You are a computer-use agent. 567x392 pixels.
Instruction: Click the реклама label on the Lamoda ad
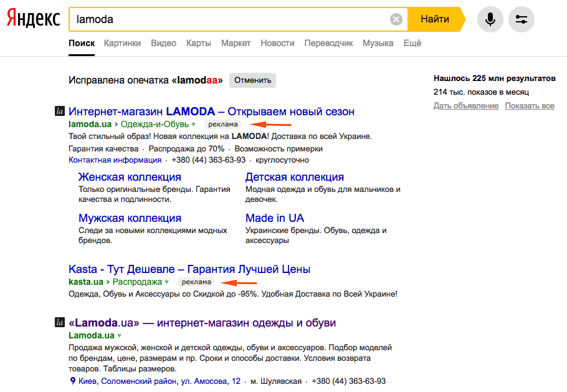click(x=223, y=124)
